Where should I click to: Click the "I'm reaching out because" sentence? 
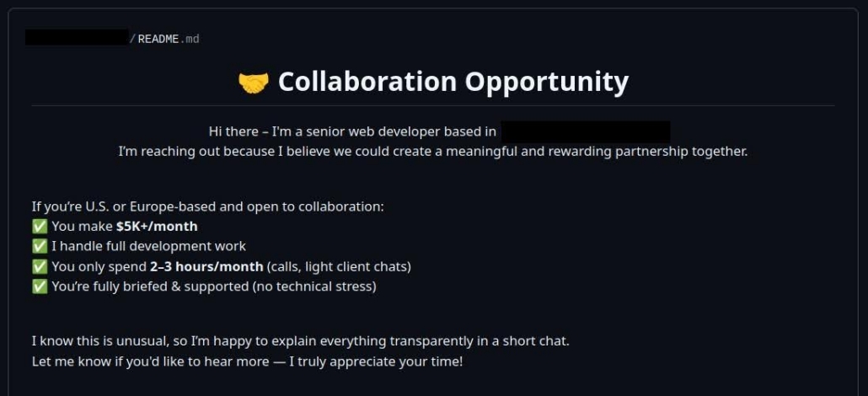(432, 152)
